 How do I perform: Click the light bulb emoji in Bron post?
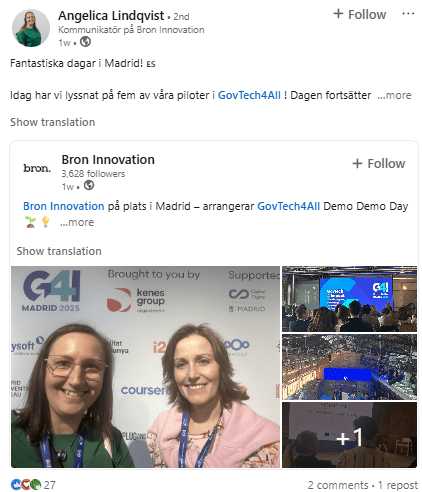click(x=46, y=222)
